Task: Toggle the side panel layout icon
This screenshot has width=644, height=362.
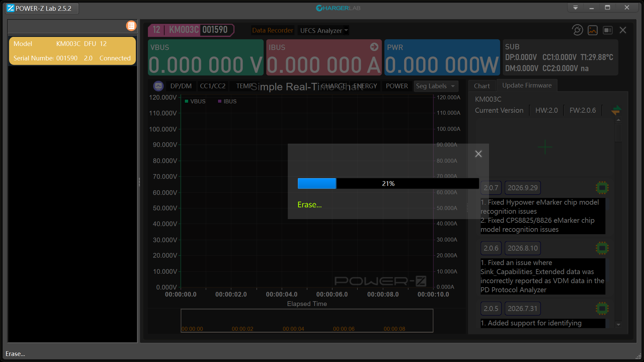Action: [x=608, y=30]
